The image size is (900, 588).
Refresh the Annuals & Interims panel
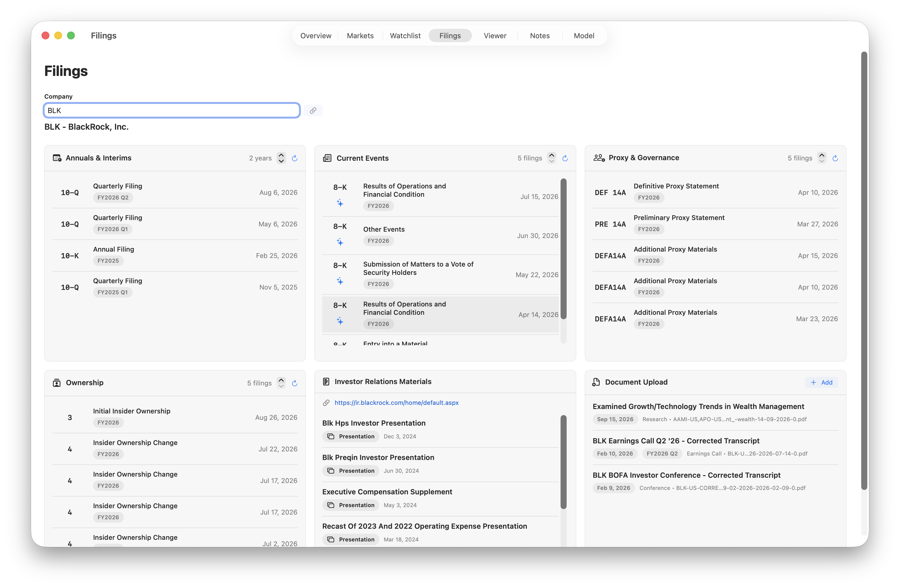(295, 158)
